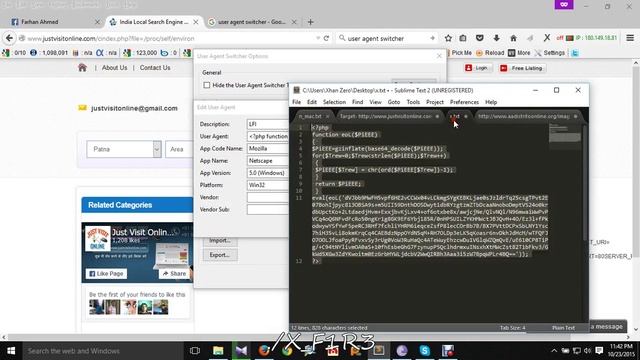Viewport: 640px width, 360px height.
Task: Click the X icon in Firefox toolbar
Action: coord(547,38)
